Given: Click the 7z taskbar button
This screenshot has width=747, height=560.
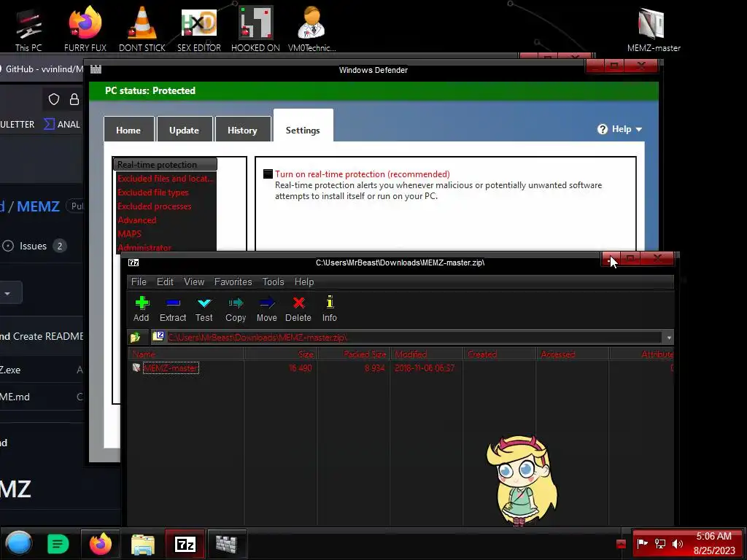Looking at the screenshot, I should tap(185, 544).
